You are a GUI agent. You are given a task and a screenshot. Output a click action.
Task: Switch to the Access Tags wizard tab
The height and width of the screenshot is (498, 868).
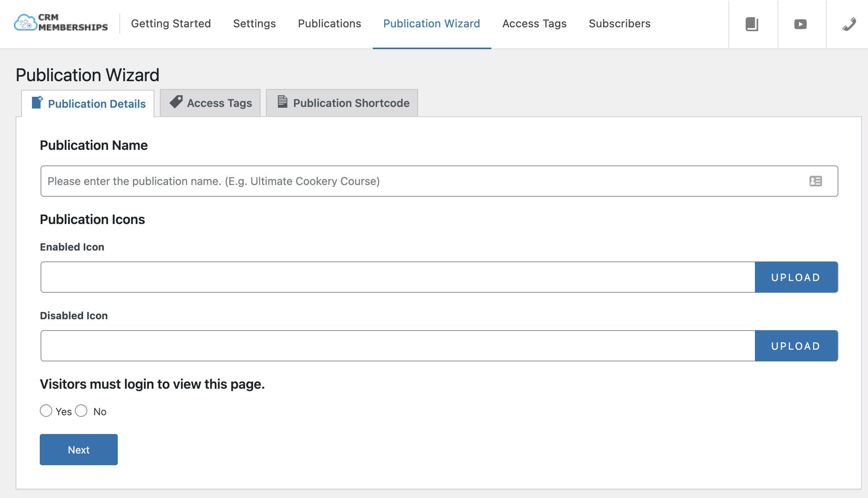[x=210, y=103]
